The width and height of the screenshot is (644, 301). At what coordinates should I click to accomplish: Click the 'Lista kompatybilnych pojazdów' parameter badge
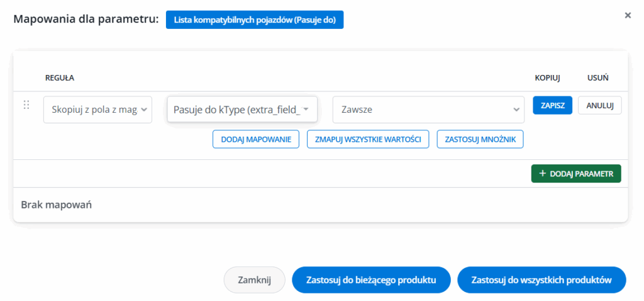254,20
